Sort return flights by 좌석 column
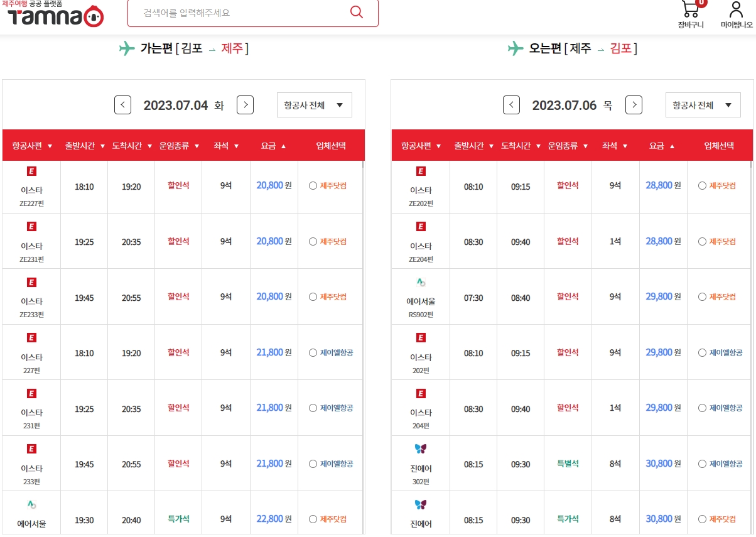756x537 pixels. coord(616,146)
